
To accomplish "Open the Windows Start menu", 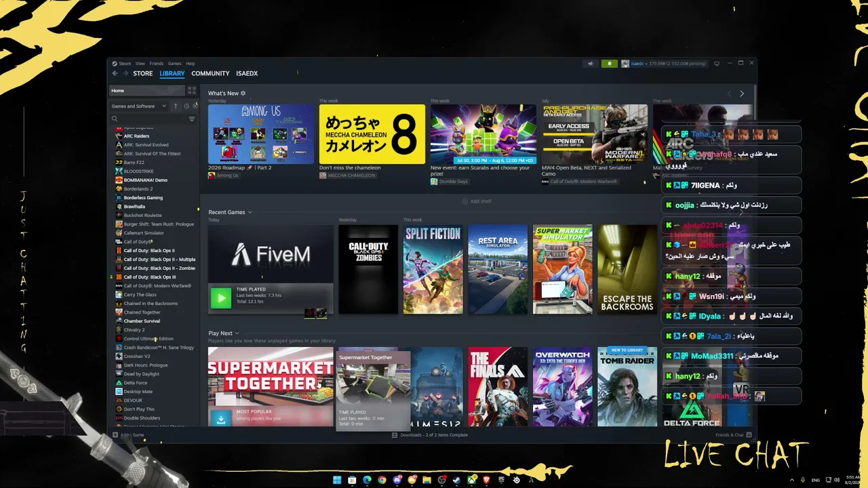I will (x=337, y=480).
